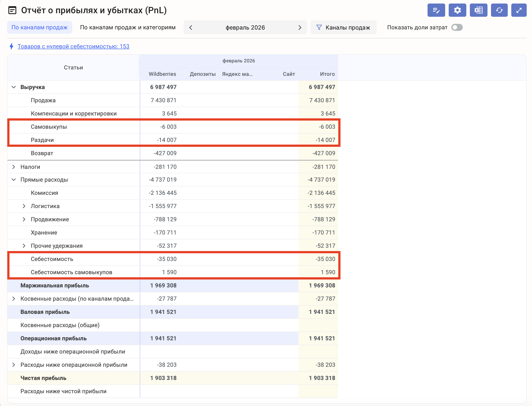Go to previous month arrow
The height and width of the screenshot is (406, 532).
(x=191, y=28)
